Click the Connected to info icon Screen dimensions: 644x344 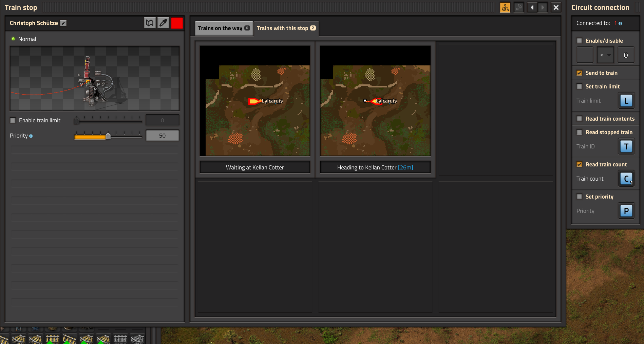click(x=620, y=23)
